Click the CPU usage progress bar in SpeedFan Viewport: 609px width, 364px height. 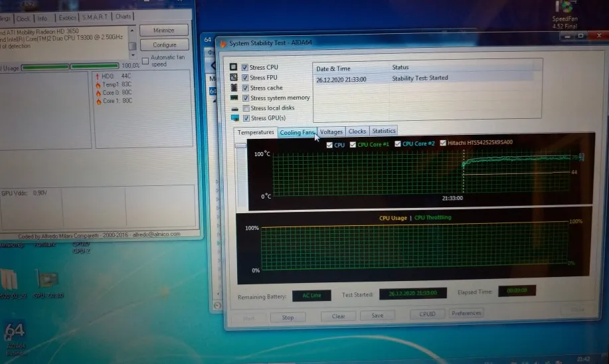[x=70, y=67]
